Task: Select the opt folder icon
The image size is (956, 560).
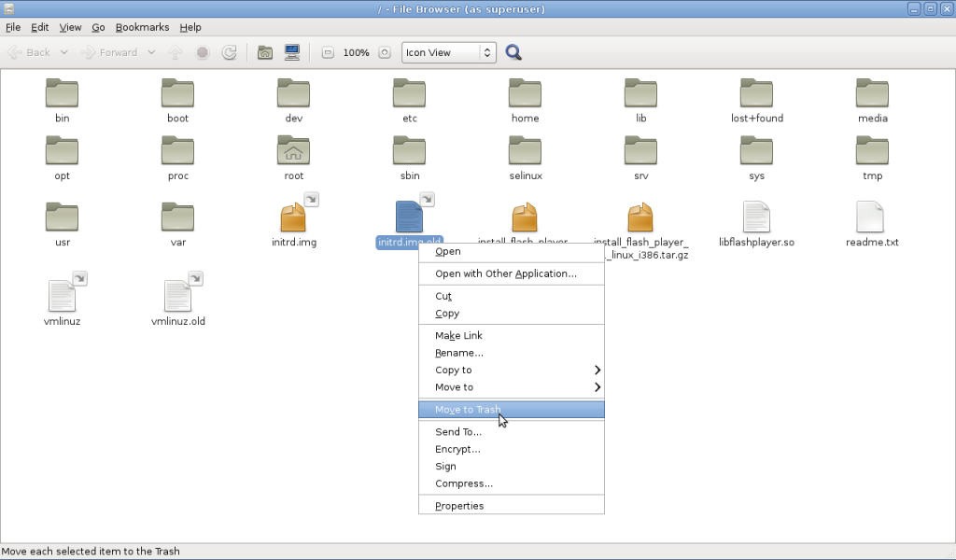Action: [x=62, y=151]
